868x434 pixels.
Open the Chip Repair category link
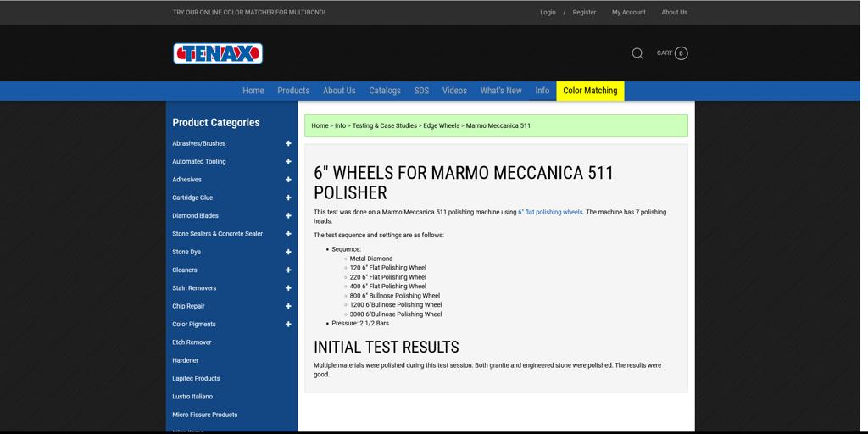[x=188, y=306]
